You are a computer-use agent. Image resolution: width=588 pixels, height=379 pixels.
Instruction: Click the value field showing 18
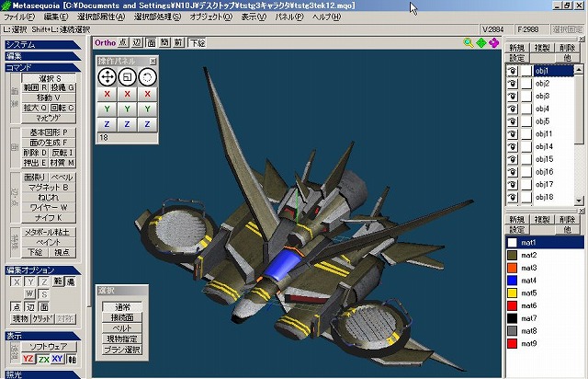click(127, 137)
